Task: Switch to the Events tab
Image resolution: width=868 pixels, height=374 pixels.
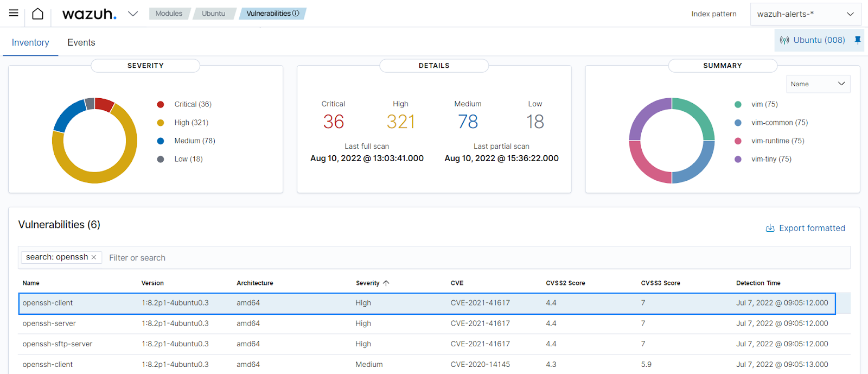Action: pos(81,42)
